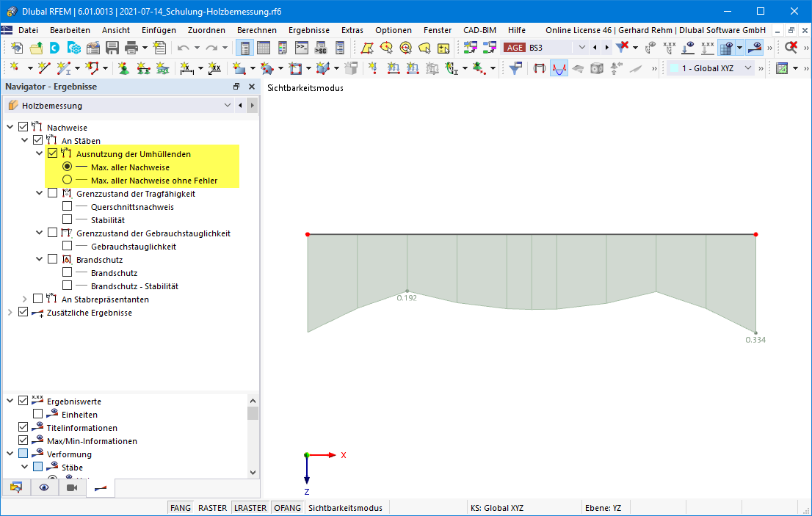Toggle the Navigator panel icon
The width and height of the screenshot is (812, 516).
coord(244,48)
